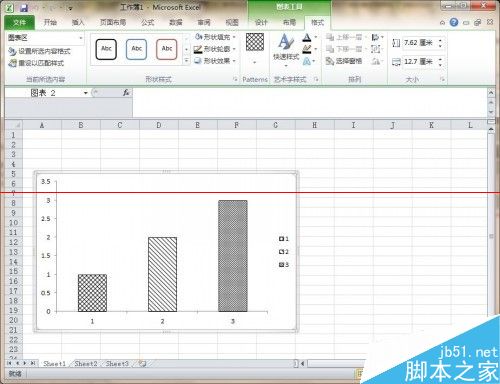Click the height spinner arrows
This screenshot has width=500, height=384.
440,43
